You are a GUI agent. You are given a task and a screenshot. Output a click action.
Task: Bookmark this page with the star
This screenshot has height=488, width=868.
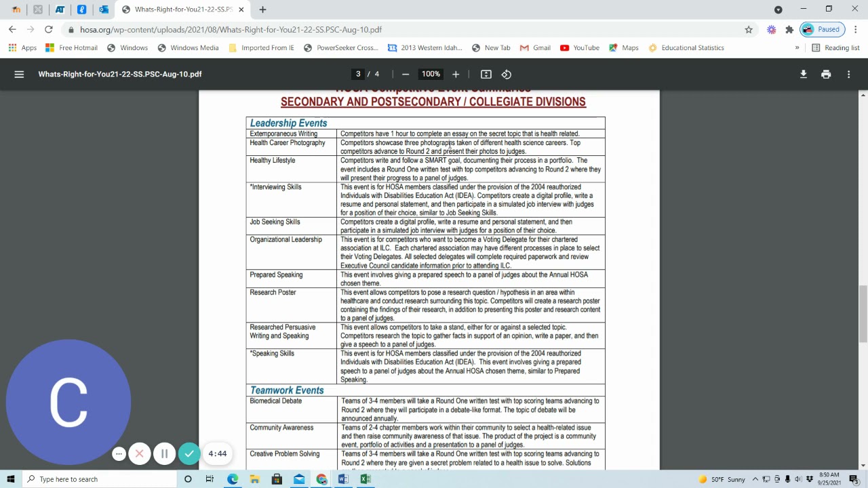pyautogui.click(x=749, y=30)
